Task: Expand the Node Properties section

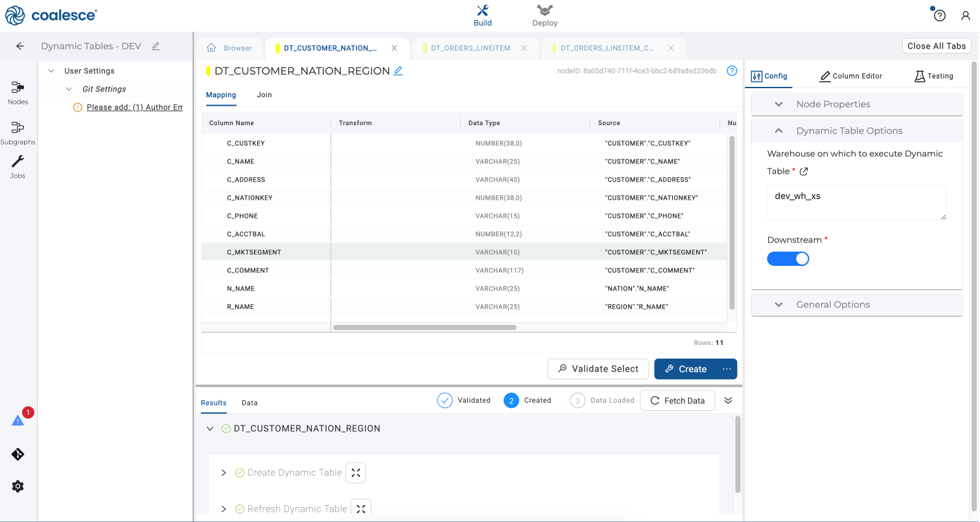Action: (x=832, y=104)
